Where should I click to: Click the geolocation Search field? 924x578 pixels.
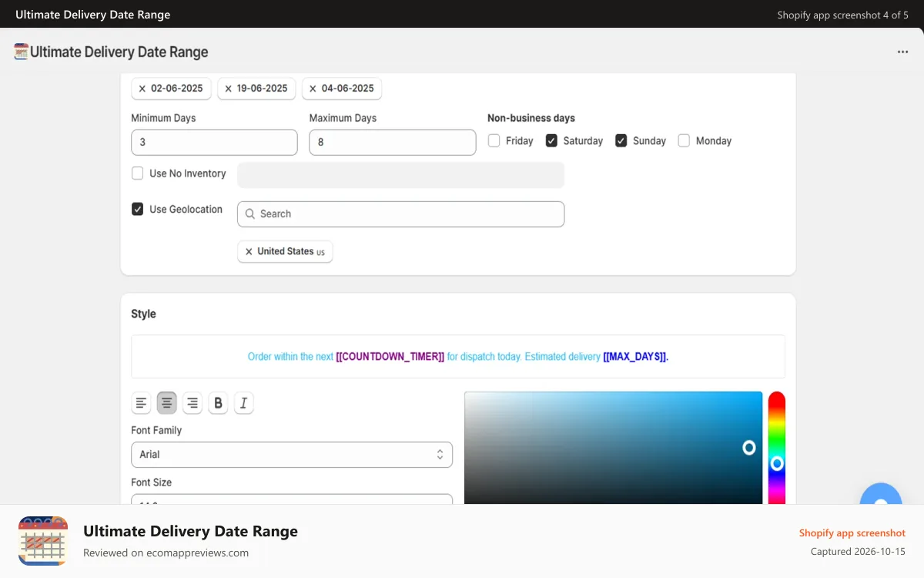click(x=400, y=214)
